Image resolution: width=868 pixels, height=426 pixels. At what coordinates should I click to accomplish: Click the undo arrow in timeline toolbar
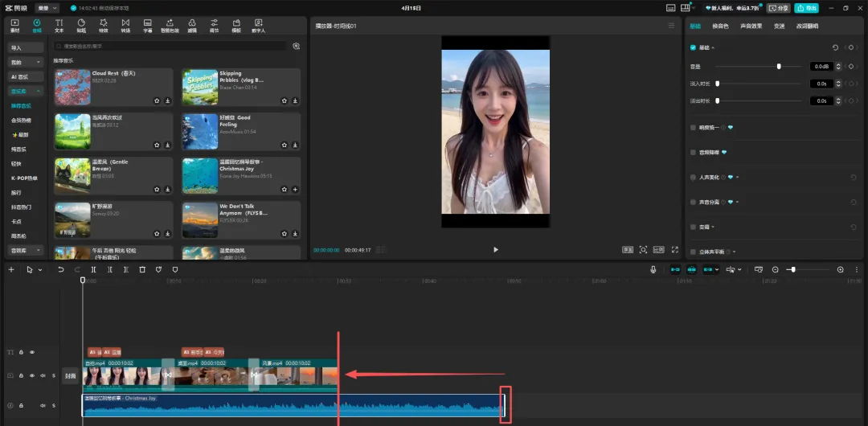tap(60, 270)
